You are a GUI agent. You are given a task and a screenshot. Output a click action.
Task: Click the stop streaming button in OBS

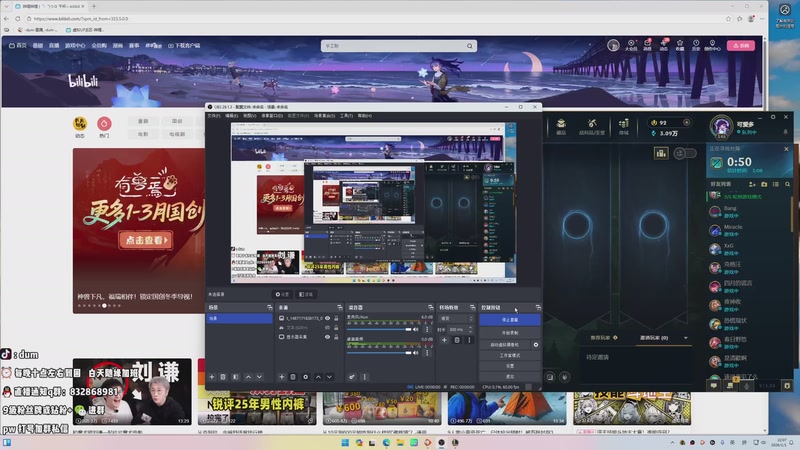point(509,320)
